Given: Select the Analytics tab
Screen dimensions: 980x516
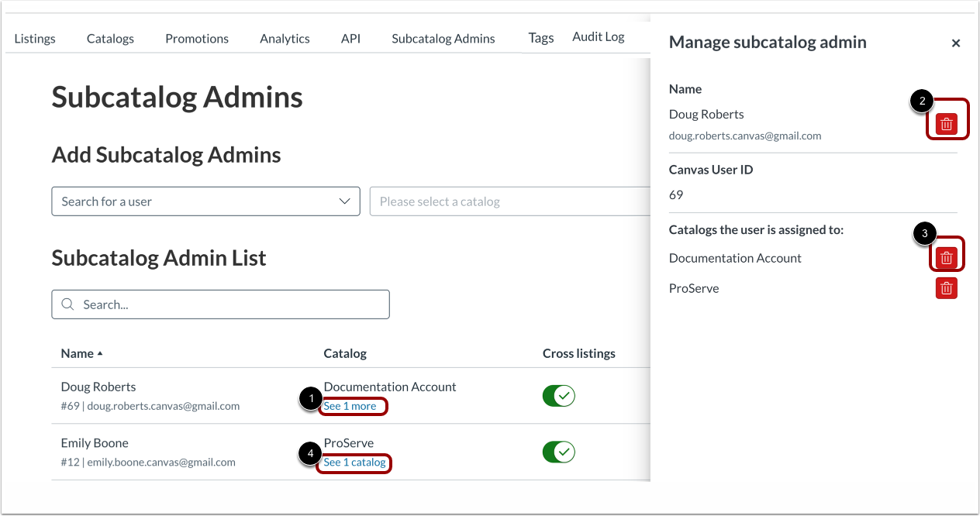Looking at the screenshot, I should [x=285, y=37].
